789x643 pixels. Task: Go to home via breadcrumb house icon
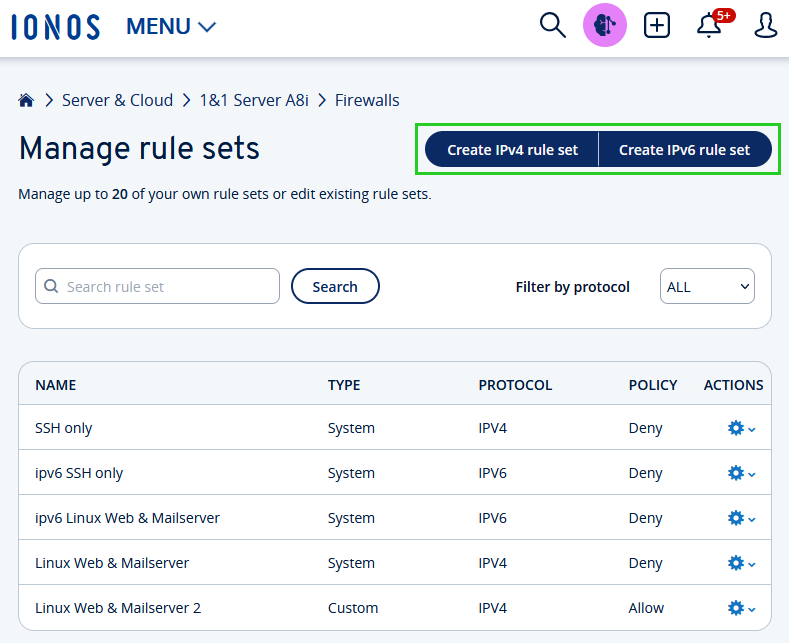27,100
